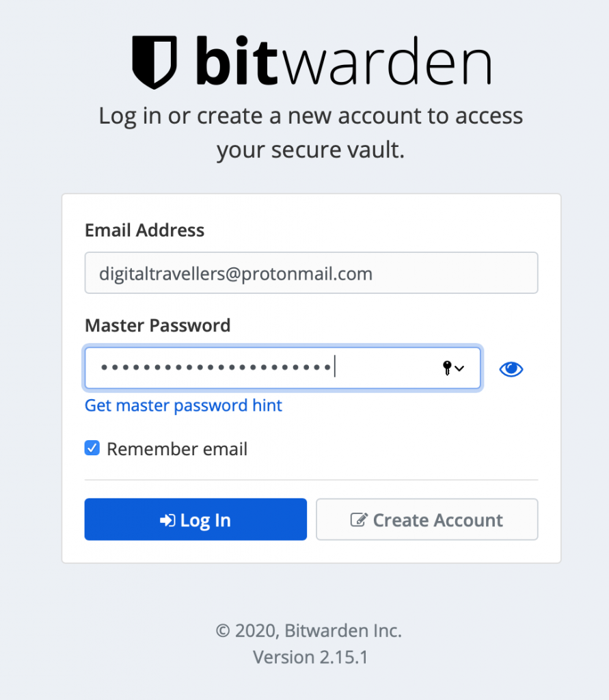
Task: Click the divider line above Log In
Action: 311,480
